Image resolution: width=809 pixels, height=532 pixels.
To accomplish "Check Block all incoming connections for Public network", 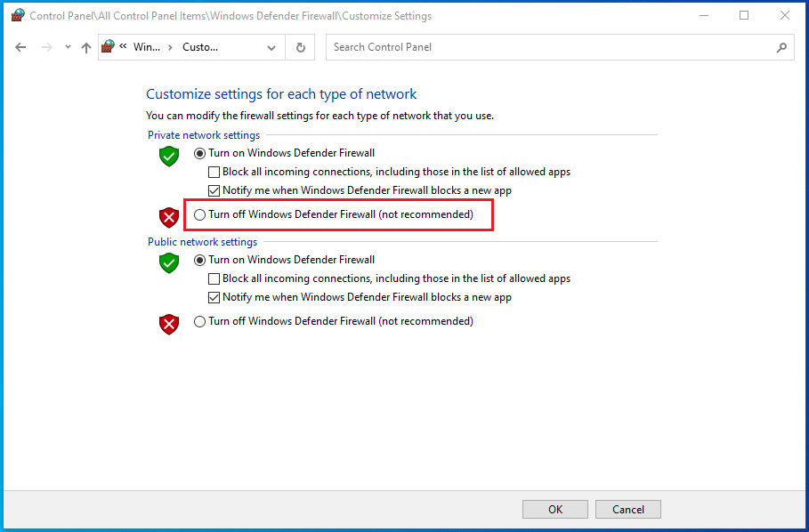I will click(x=214, y=278).
